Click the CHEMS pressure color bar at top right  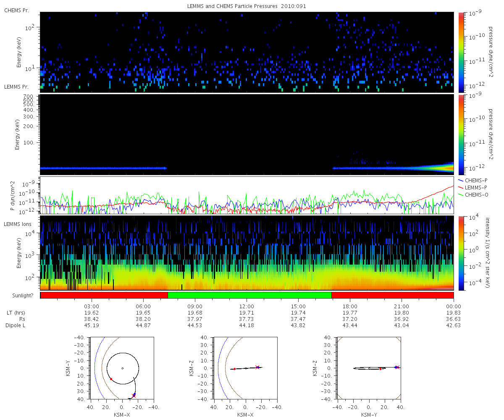pos(461,52)
